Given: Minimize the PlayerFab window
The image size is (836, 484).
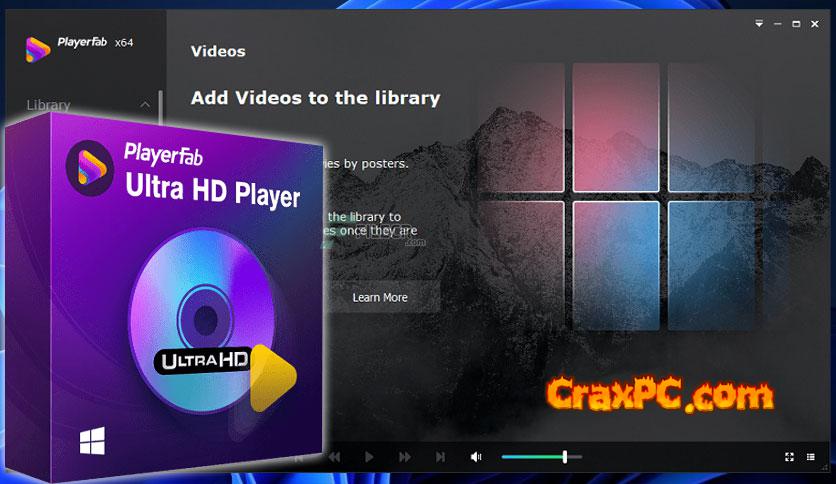Looking at the screenshot, I should pos(778,24).
